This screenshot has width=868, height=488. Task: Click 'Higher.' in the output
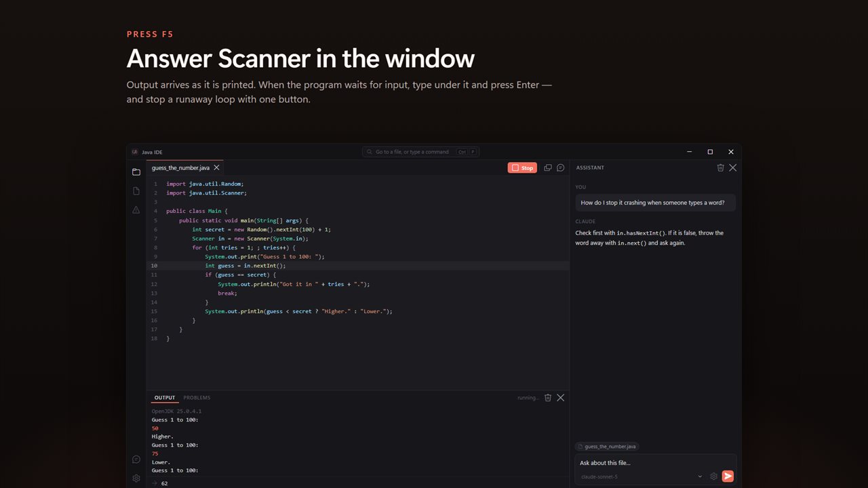pyautogui.click(x=163, y=436)
